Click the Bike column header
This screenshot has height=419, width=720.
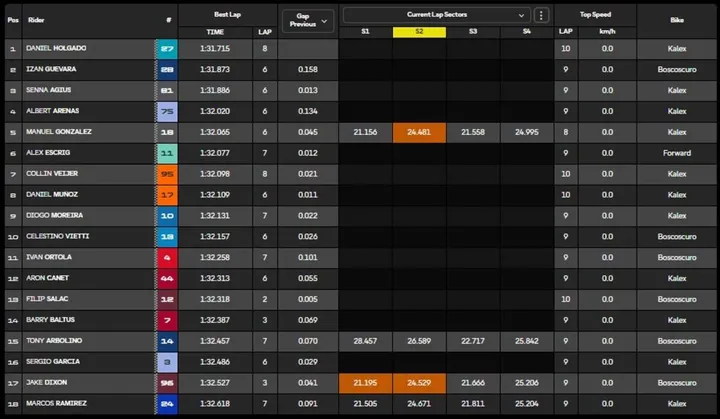[676, 21]
